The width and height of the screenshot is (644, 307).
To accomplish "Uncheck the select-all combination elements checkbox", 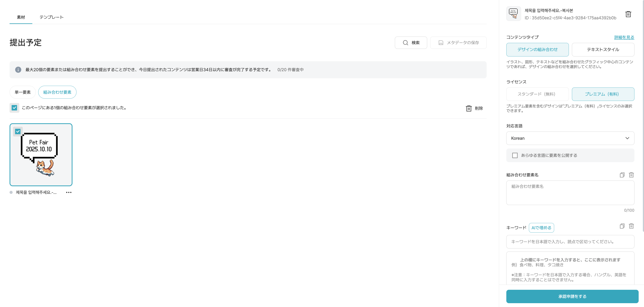I will pyautogui.click(x=15, y=108).
